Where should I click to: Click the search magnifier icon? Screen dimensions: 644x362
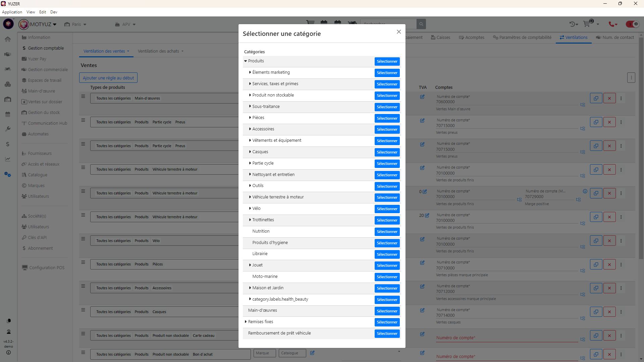[421, 24]
